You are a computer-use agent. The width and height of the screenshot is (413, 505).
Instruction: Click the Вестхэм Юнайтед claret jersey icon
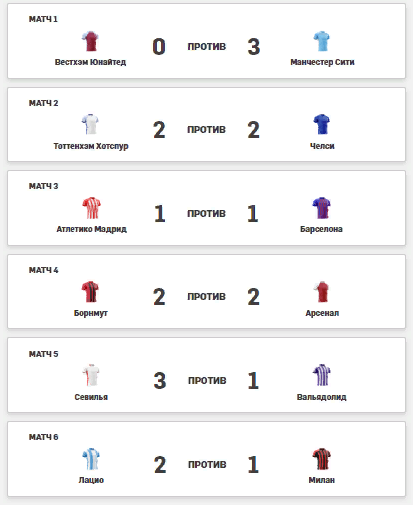click(x=90, y=41)
